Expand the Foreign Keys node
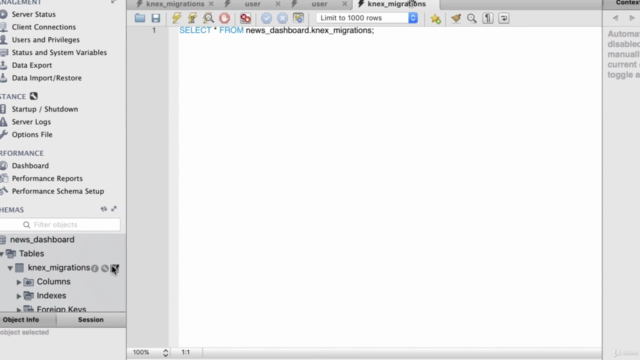Screen dimensions: 640x360 19,310
